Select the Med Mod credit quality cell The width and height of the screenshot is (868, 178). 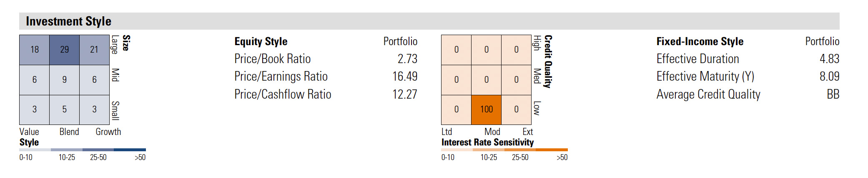(486, 80)
